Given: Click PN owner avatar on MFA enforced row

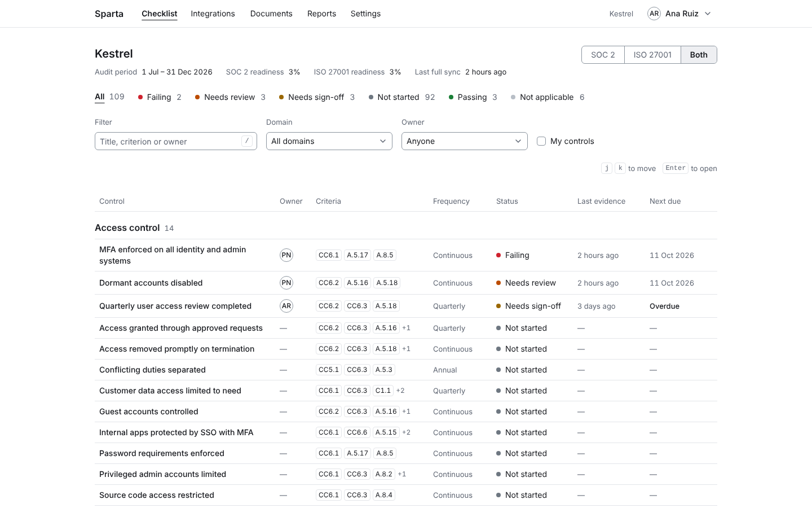Looking at the screenshot, I should 286,255.
